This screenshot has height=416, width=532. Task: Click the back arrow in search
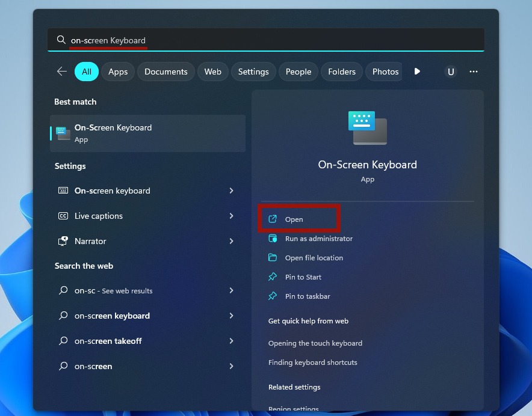[x=61, y=71]
